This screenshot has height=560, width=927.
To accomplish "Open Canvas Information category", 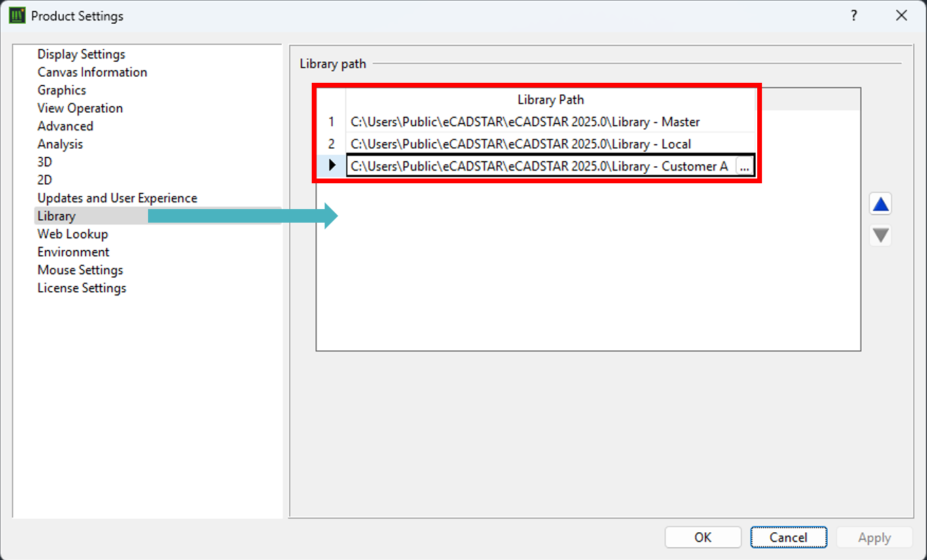I will coord(92,72).
